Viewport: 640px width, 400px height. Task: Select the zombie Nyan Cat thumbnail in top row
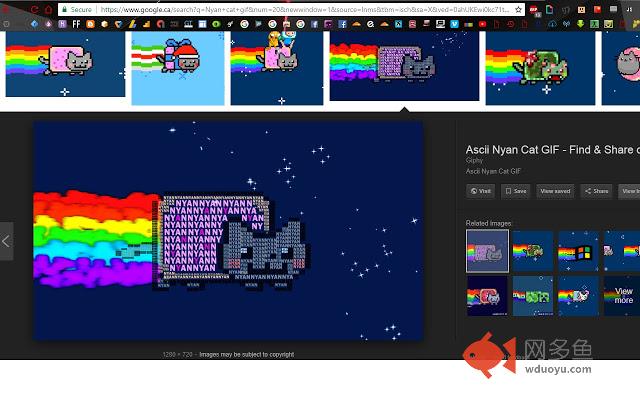tap(540, 68)
